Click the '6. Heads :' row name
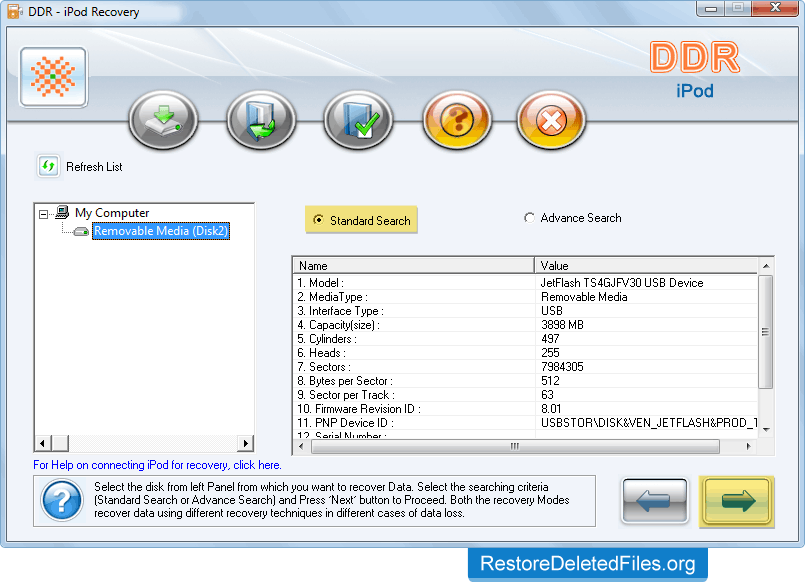Screen dimensions: 805x582 (321, 353)
